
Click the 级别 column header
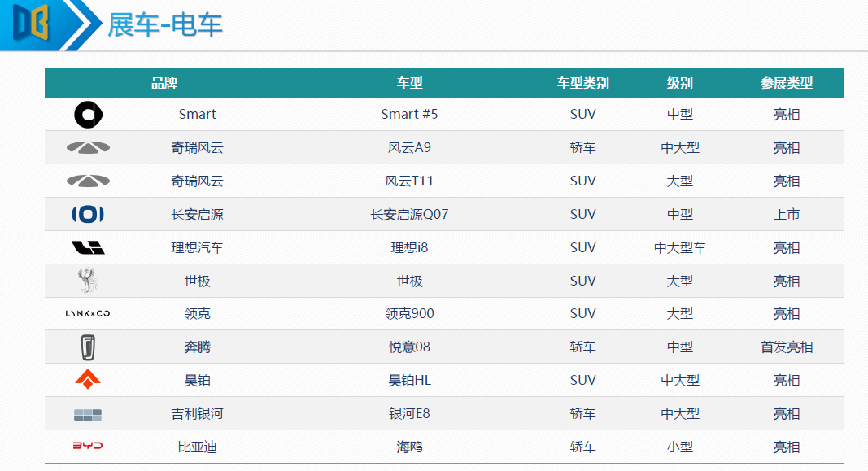click(680, 84)
